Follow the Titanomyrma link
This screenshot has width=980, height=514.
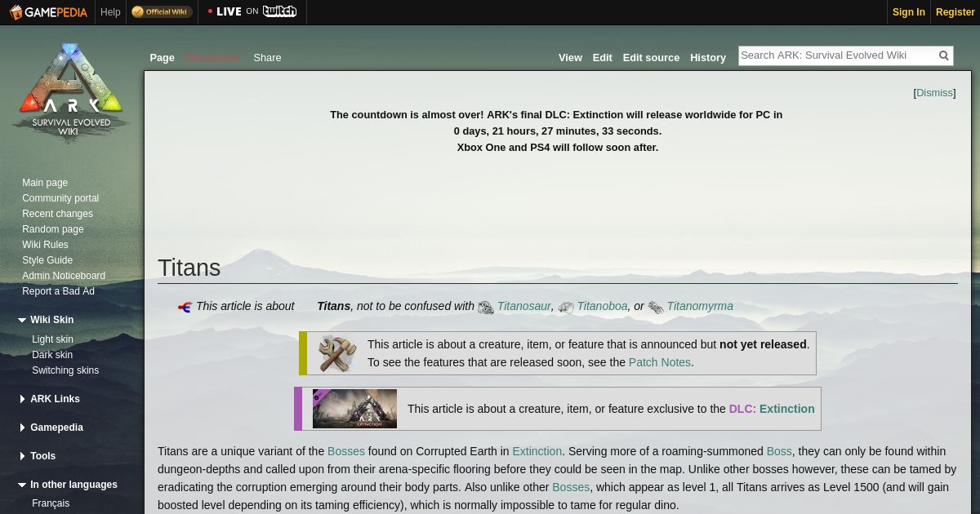[700, 306]
